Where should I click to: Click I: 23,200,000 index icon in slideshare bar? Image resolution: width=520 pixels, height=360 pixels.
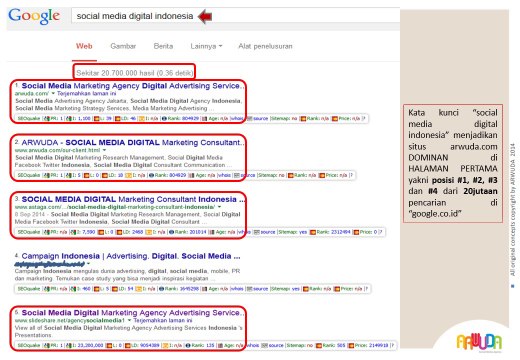pyautogui.click(x=69, y=345)
